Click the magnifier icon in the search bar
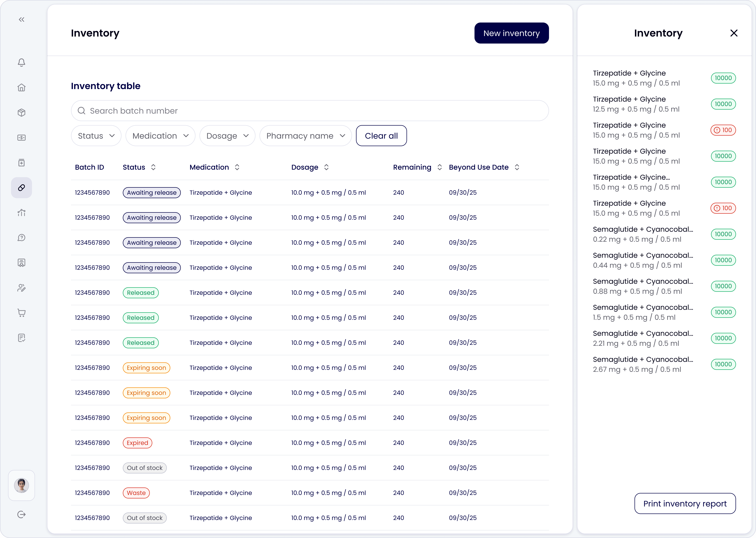Image resolution: width=756 pixels, height=538 pixels. 81,111
